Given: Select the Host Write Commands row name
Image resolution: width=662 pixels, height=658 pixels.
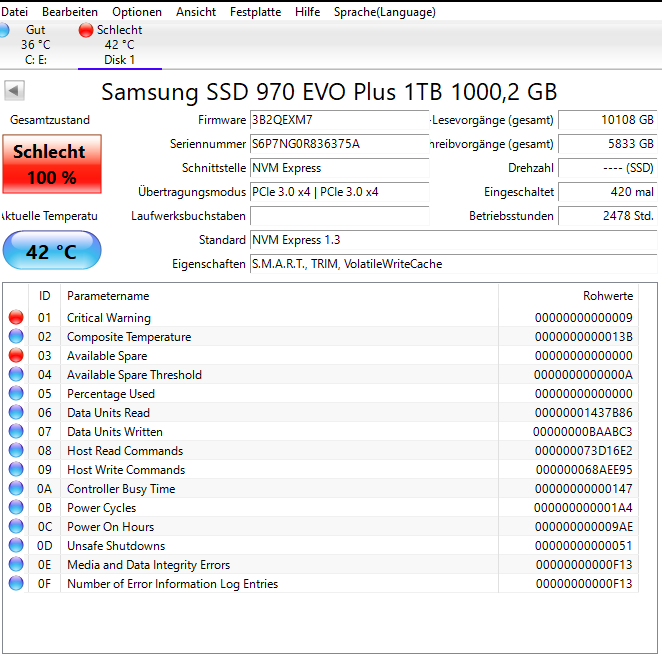Looking at the screenshot, I should 126,470.
